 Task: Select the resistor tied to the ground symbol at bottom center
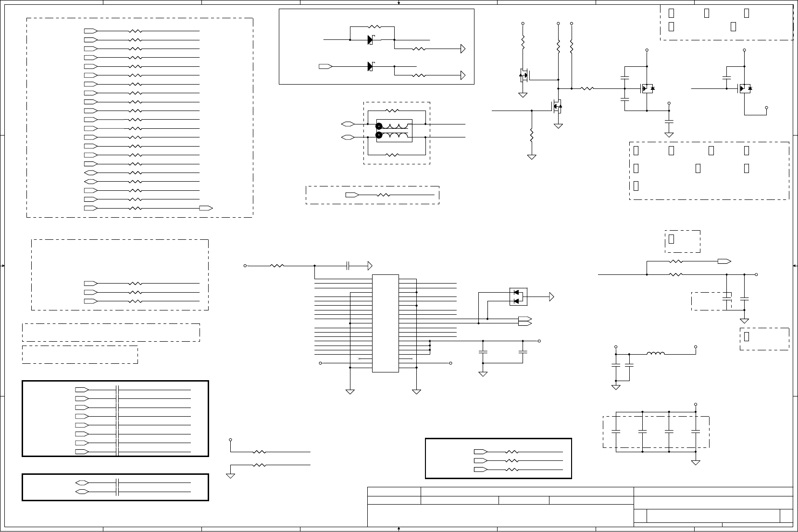point(259,465)
